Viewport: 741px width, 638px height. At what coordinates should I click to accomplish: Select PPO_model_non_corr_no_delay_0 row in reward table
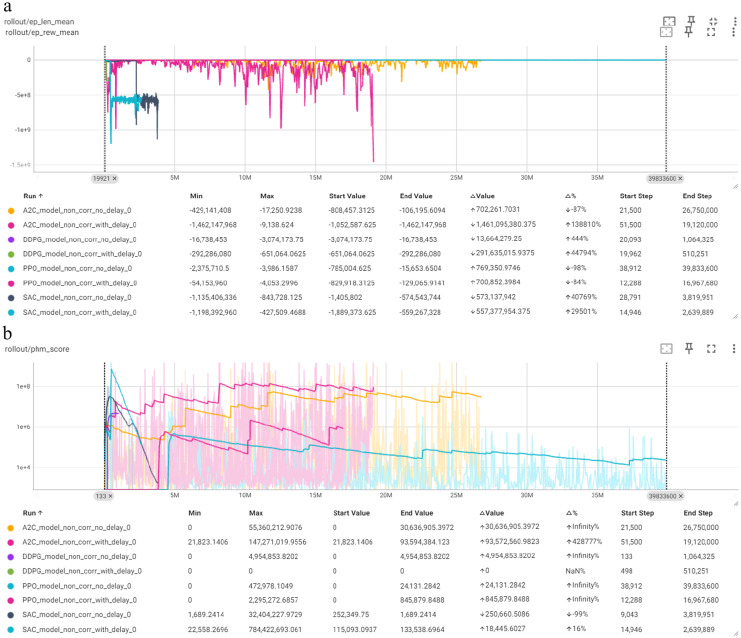click(369, 268)
